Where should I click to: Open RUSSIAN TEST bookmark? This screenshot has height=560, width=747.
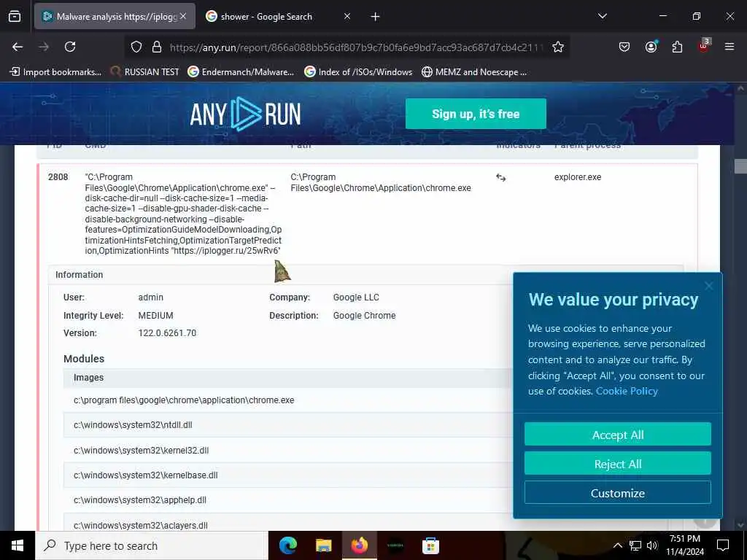tap(145, 72)
